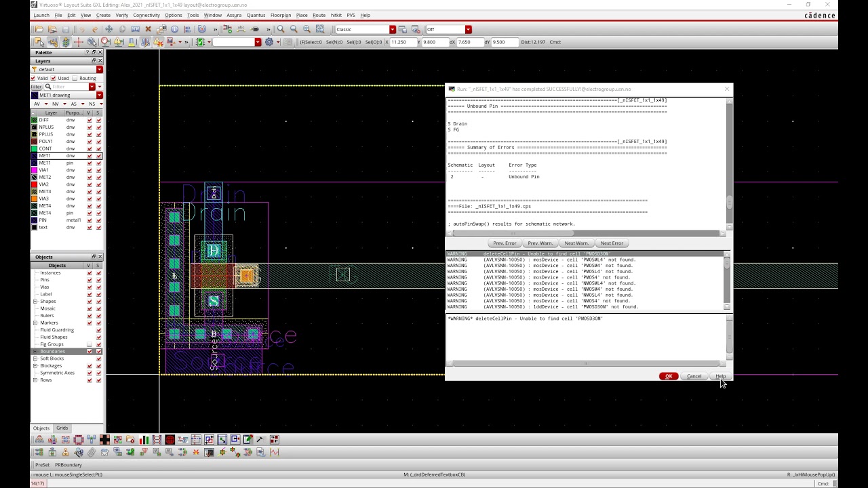This screenshot has width=868, height=488.
Task: Click the layer Filter search field
Action: [x=70, y=87]
